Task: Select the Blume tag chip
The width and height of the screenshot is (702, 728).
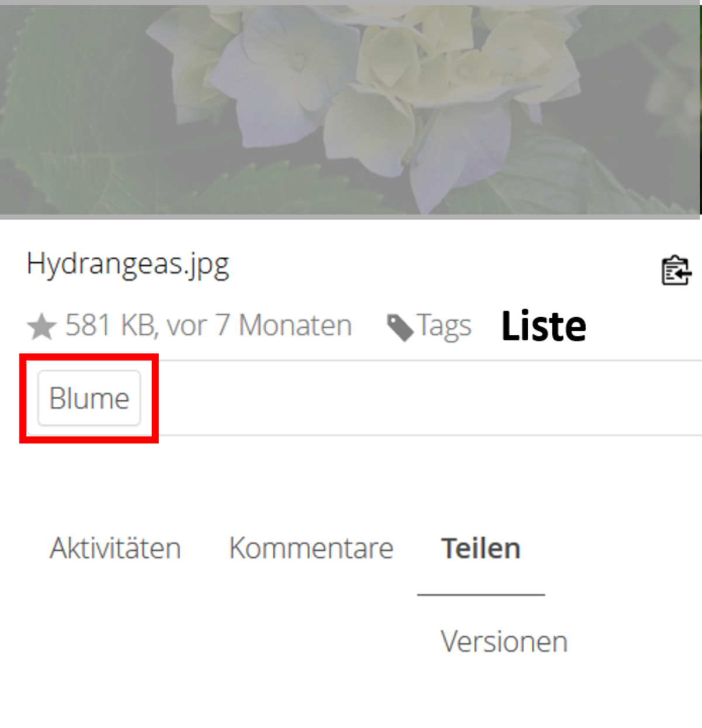Action: click(x=89, y=398)
